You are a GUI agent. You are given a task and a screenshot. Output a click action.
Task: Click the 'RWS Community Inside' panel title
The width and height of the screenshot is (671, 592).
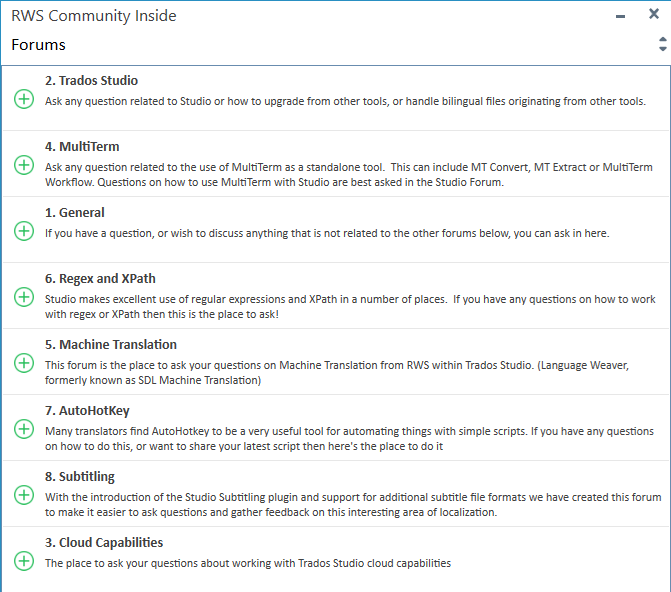[x=94, y=16]
